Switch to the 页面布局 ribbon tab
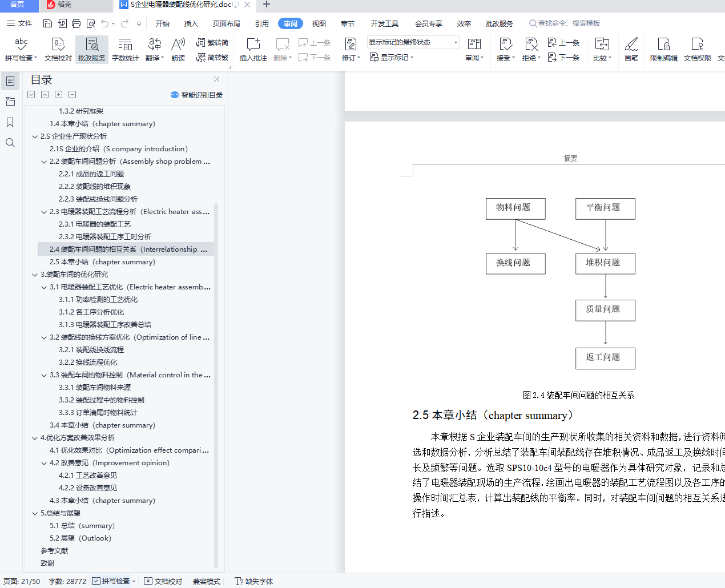 coord(227,23)
